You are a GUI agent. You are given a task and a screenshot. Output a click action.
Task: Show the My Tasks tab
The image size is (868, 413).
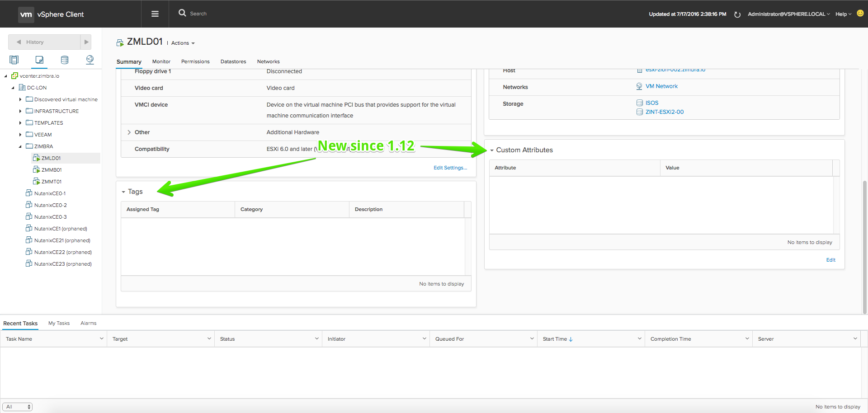pos(59,323)
